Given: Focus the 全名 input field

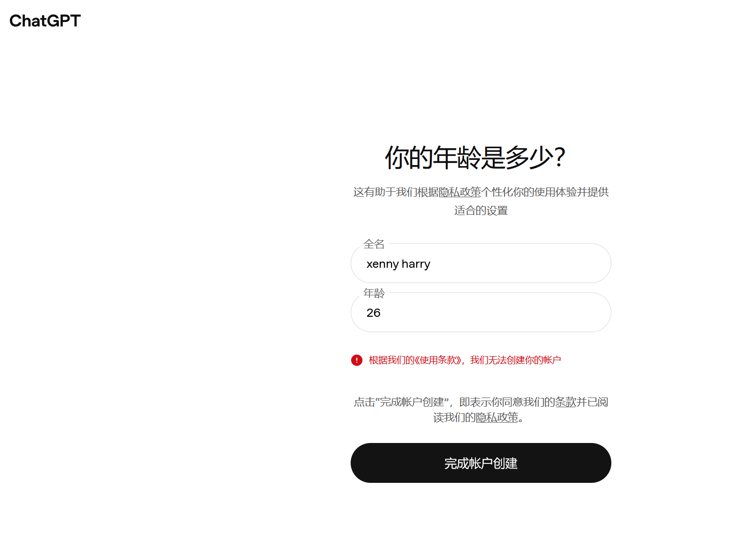Looking at the screenshot, I should (x=481, y=263).
